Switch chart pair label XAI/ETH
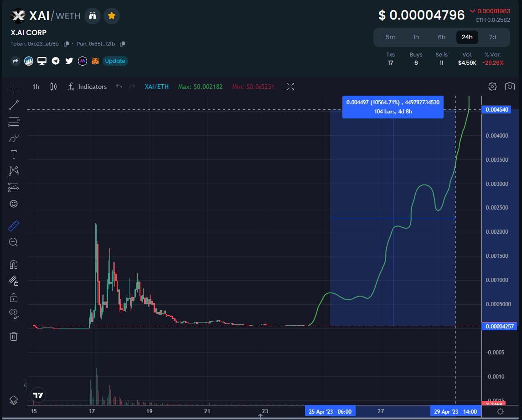Screen dimensions: 522x420 pos(156,87)
